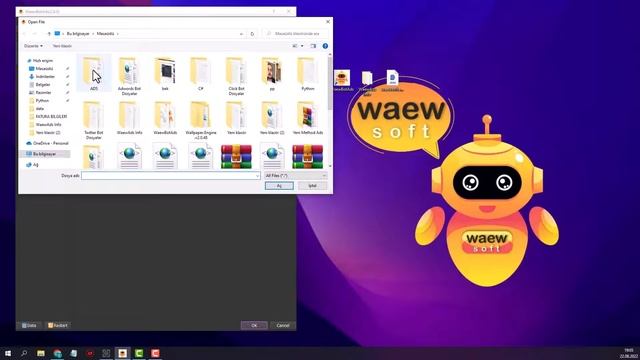Screen dimensions: 640x360
Task: Open the Düzenle menu dropdown
Action: click(33, 46)
